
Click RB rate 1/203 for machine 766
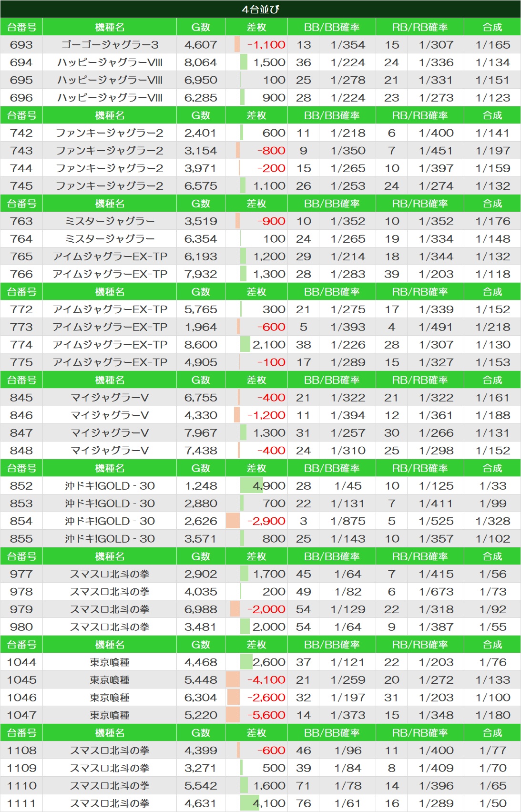(436, 274)
